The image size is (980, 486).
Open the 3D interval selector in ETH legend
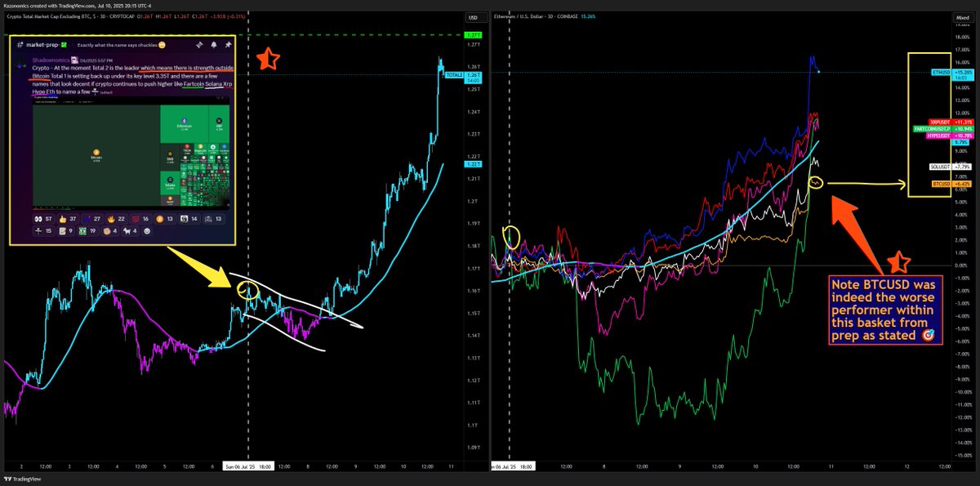[549, 16]
